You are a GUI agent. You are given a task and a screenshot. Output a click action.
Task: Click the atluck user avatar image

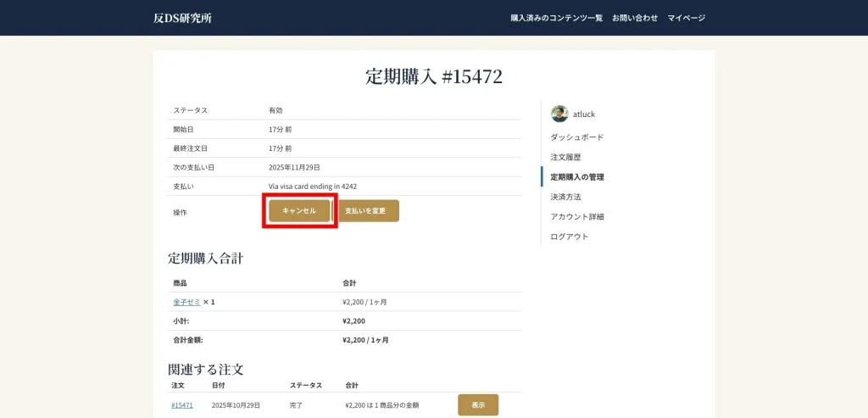[x=559, y=114]
